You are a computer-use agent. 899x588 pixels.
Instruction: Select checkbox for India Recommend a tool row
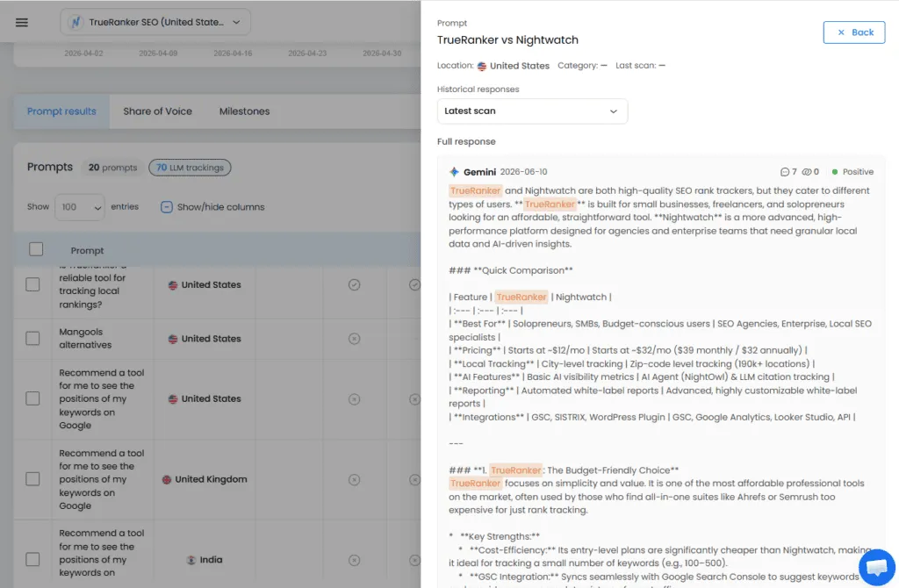coord(32,559)
